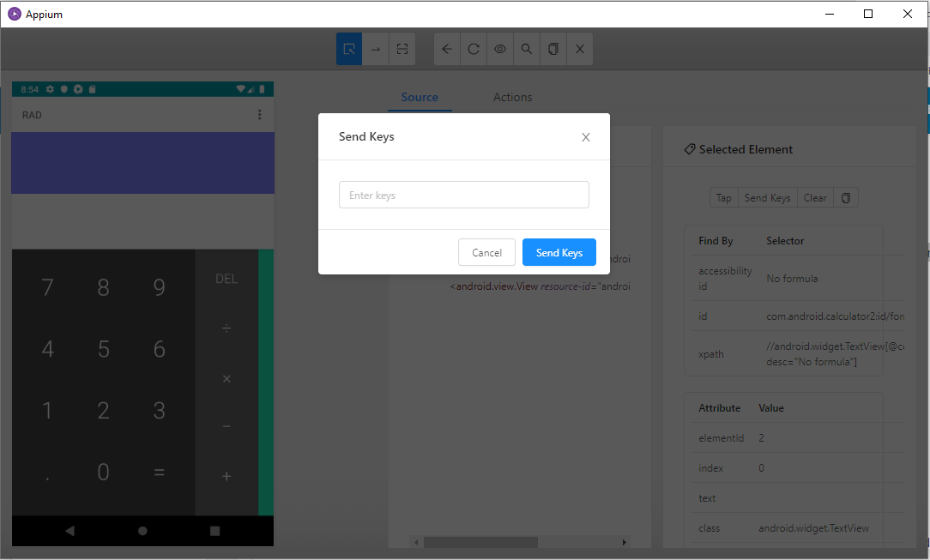Copy XML source to clipboard icon

[553, 50]
